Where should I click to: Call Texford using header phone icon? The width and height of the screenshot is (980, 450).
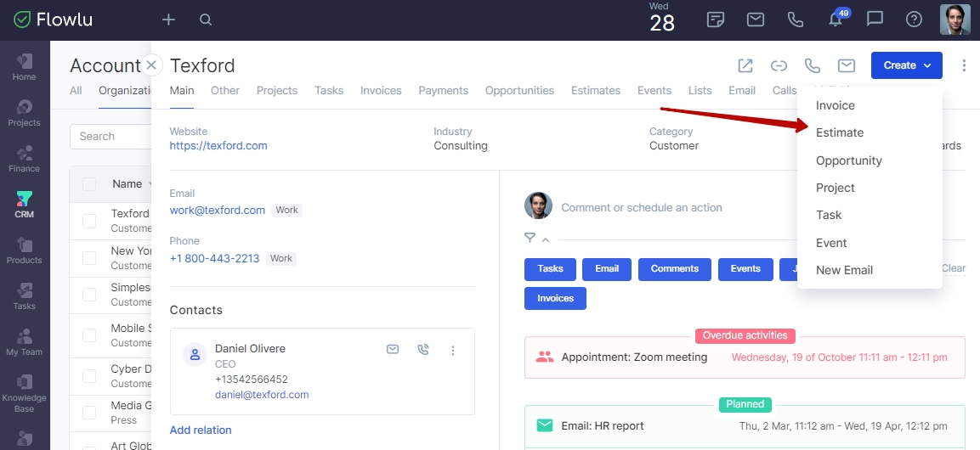tap(812, 65)
